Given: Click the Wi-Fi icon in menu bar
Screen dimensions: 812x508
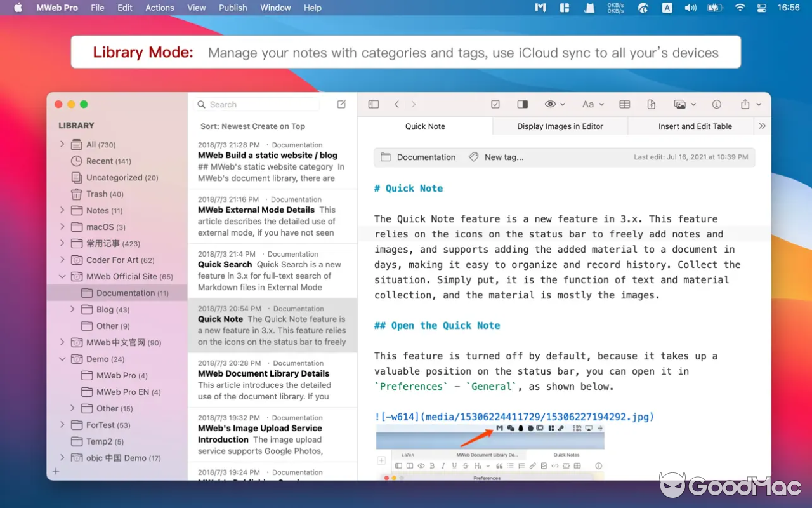Looking at the screenshot, I should [x=739, y=8].
